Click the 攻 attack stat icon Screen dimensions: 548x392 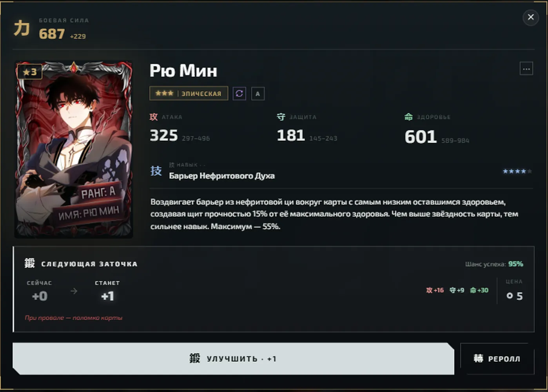click(x=154, y=117)
